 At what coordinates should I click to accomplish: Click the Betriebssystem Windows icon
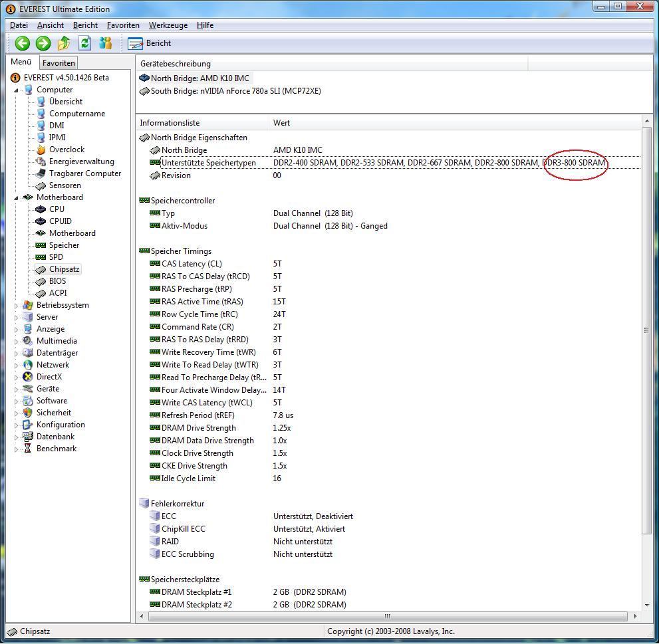tap(28, 305)
